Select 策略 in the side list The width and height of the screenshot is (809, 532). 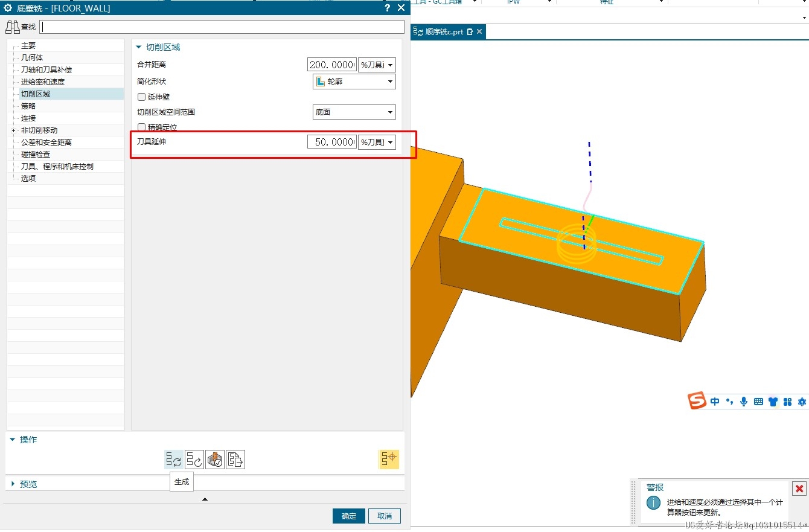28,106
